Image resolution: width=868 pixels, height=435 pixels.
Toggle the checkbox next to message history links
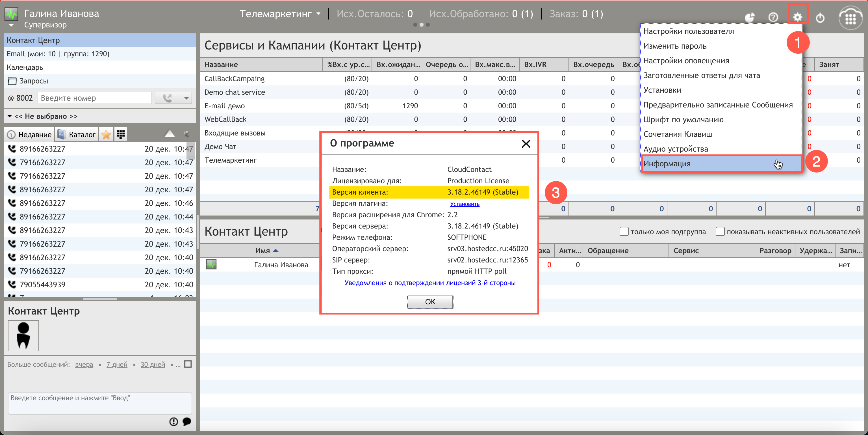[x=188, y=364]
